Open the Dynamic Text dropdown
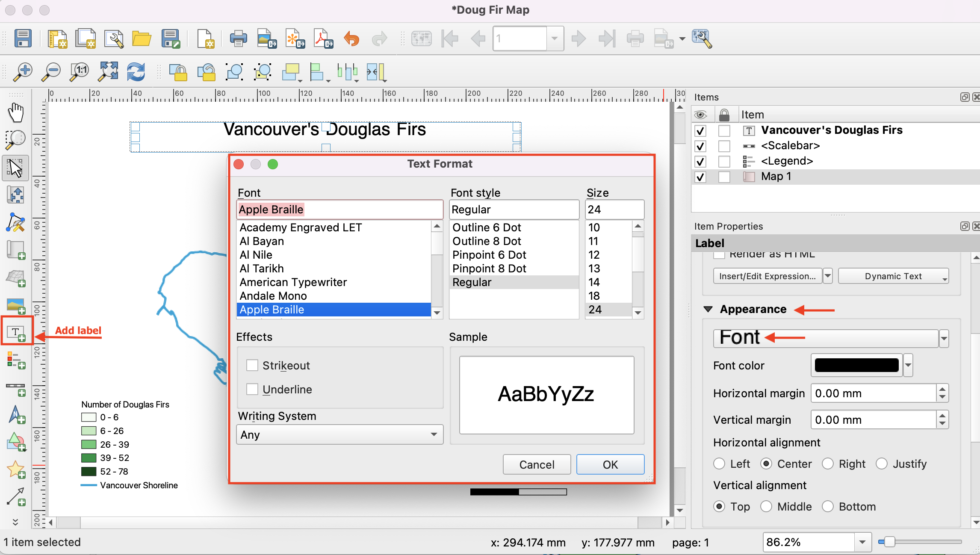 [894, 276]
